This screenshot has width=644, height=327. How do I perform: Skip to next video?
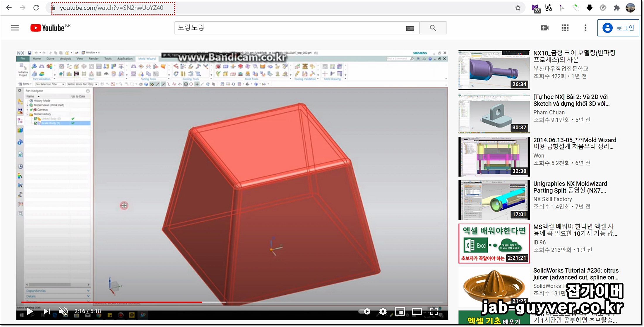pyautogui.click(x=47, y=311)
